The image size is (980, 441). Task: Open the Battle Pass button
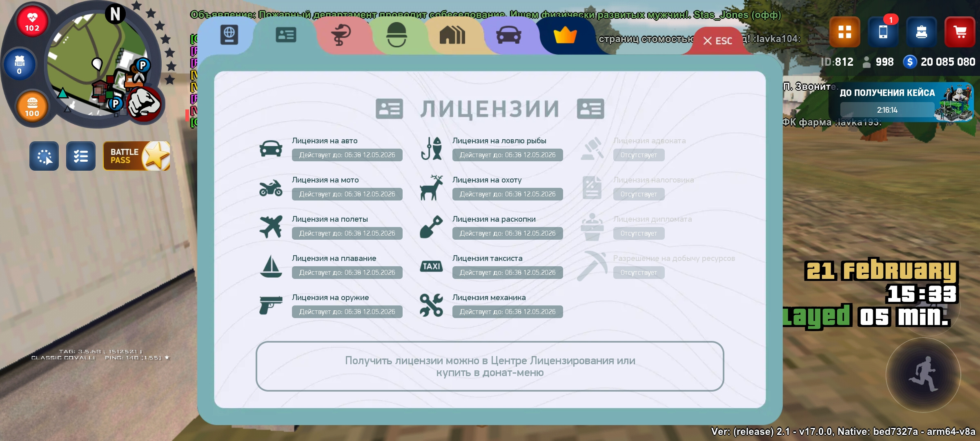136,156
